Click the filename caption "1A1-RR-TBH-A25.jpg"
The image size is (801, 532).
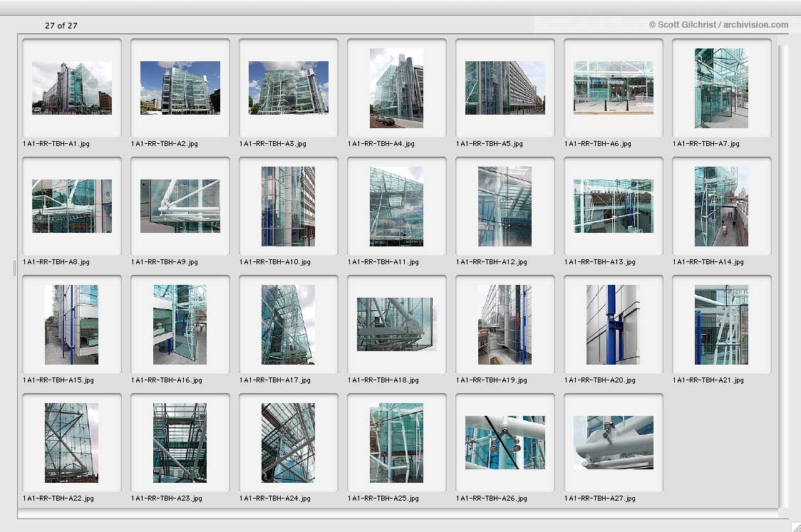383,499
